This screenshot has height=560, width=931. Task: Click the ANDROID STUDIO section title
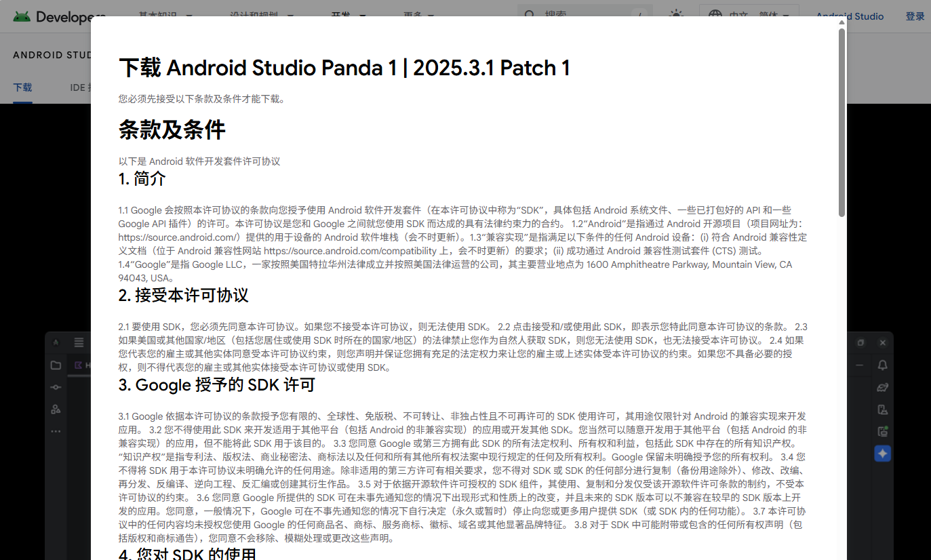[52, 55]
